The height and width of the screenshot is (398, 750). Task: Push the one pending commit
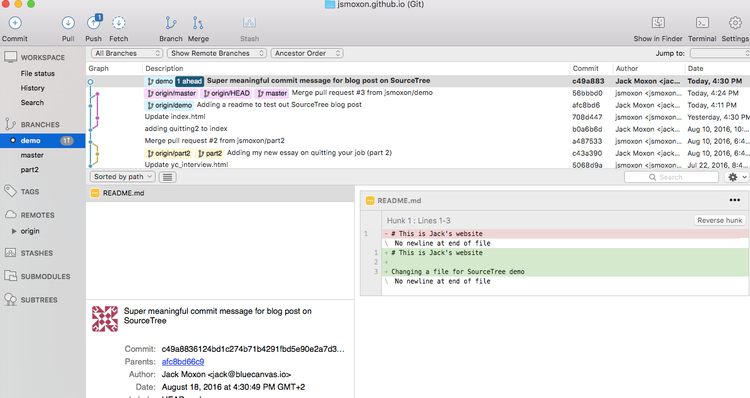click(94, 22)
